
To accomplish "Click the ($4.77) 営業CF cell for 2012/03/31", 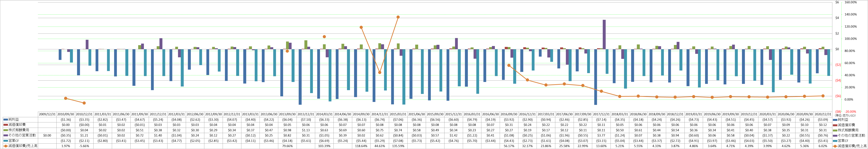I will click(x=177, y=140).
